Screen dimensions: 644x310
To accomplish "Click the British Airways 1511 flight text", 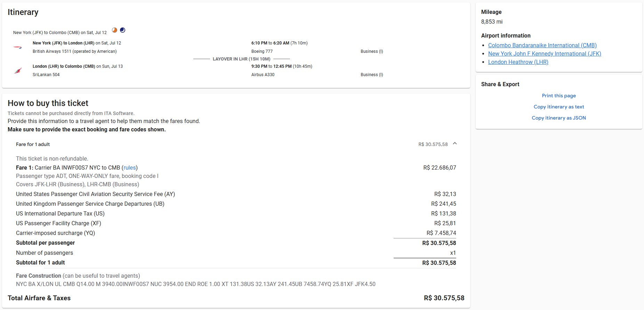I will click(x=74, y=51).
